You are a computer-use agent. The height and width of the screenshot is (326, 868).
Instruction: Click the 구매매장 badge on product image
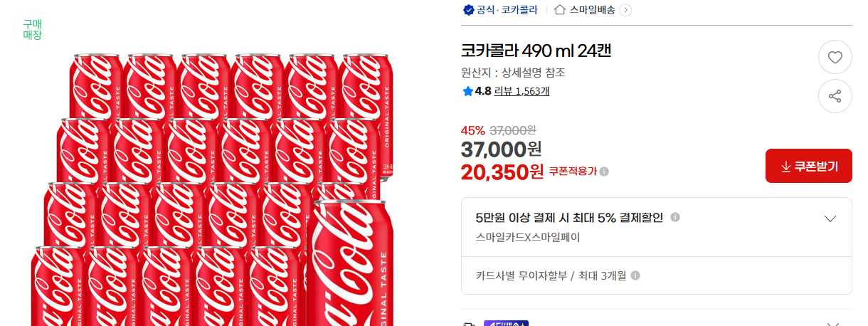point(33,29)
